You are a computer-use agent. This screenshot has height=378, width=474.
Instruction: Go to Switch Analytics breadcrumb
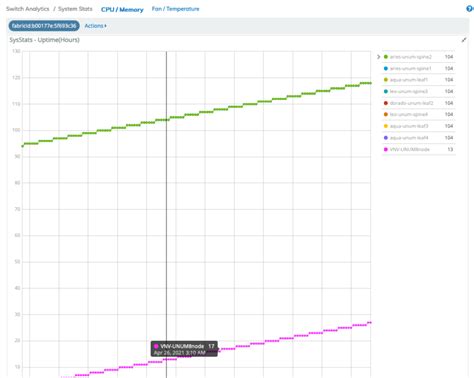[x=28, y=9]
